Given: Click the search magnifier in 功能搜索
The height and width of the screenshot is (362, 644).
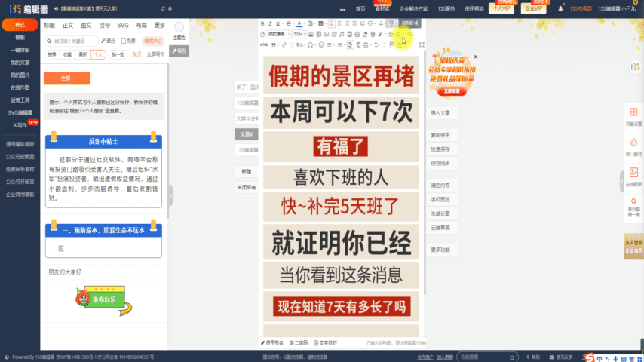Looking at the screenshot, I should coord(512,358).
